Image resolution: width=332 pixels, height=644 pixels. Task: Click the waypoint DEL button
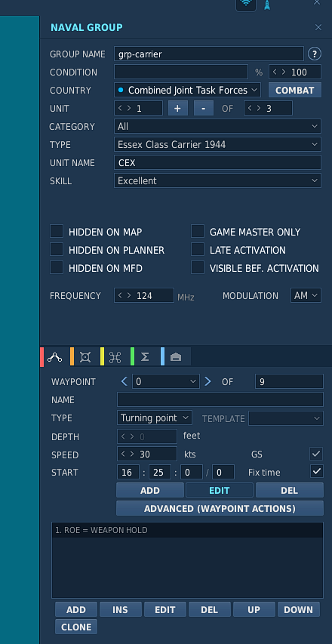tap(289, 490)
